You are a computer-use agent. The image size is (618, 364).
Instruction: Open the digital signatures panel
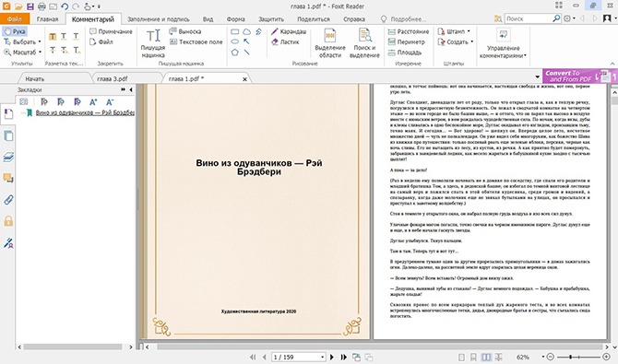pyautogui.click(x=8, y=242)
